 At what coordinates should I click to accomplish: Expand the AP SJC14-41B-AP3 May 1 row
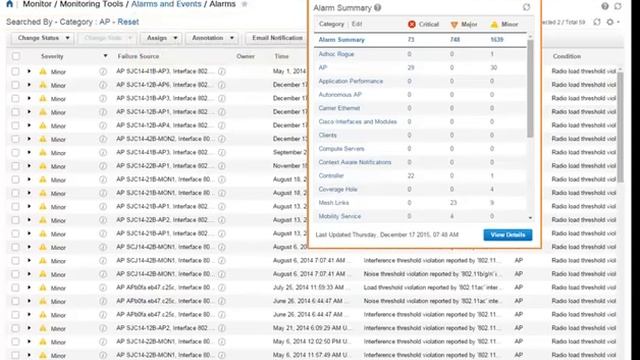pos(29,71)
